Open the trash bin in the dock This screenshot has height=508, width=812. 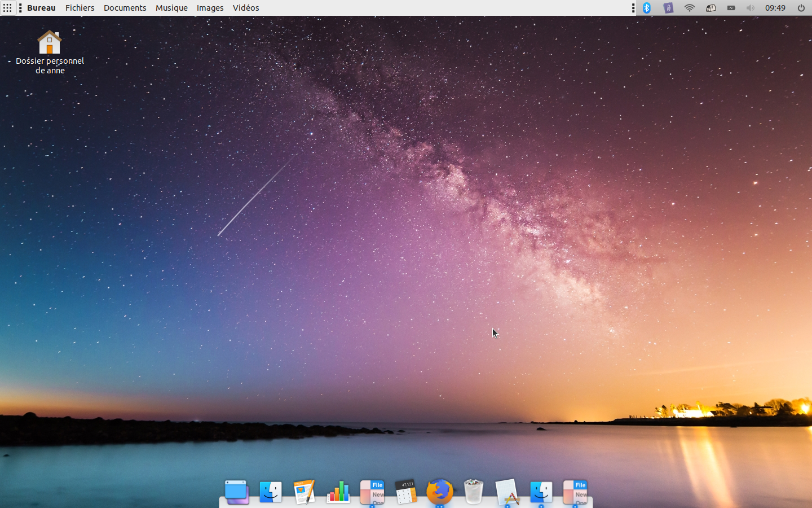(x=474, y=492)
